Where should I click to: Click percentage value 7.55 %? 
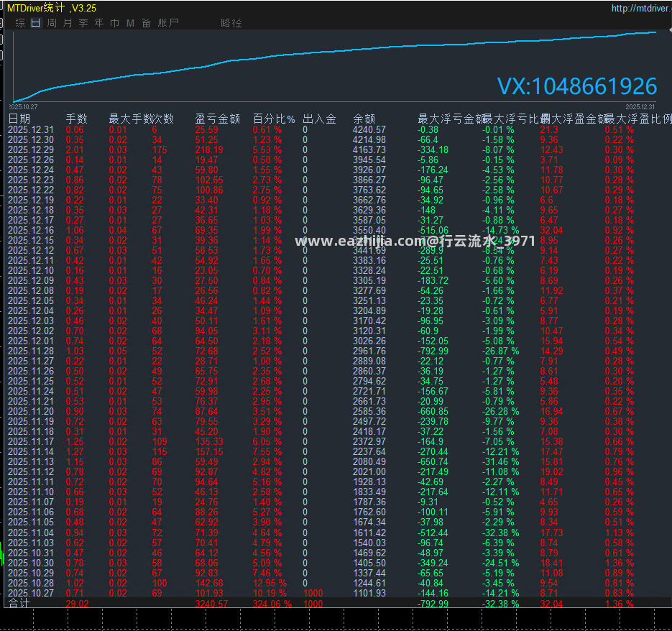tap(267, 452)
